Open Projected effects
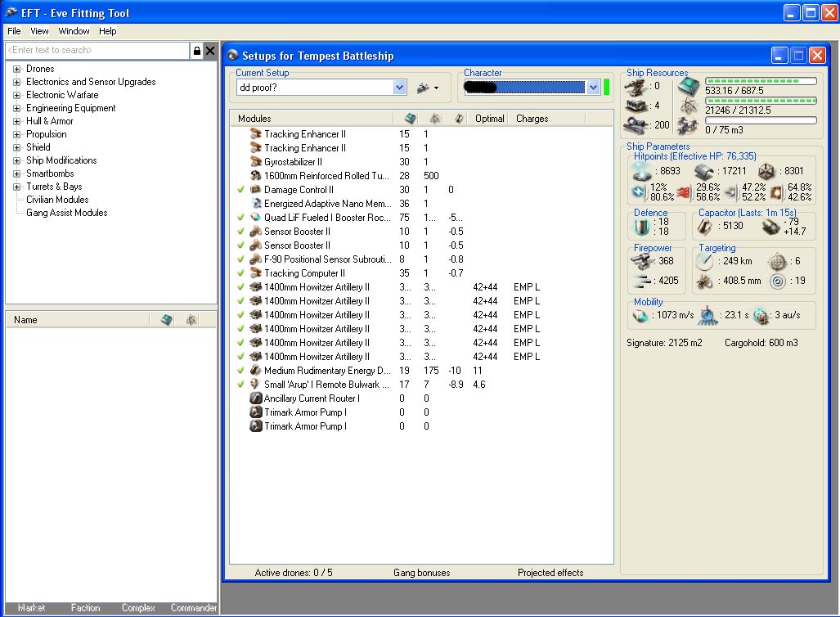Screen dimensions: 840x617 (550, 573)
